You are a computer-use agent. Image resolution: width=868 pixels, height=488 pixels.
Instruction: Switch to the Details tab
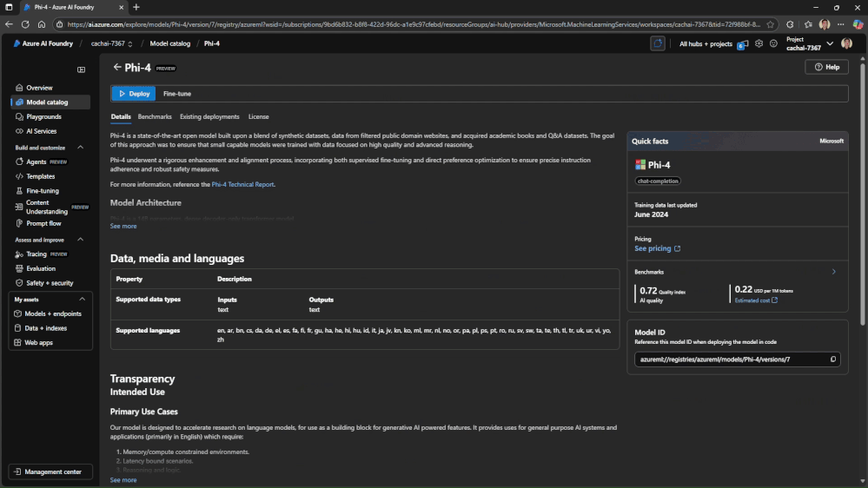(x=121, y=116)
